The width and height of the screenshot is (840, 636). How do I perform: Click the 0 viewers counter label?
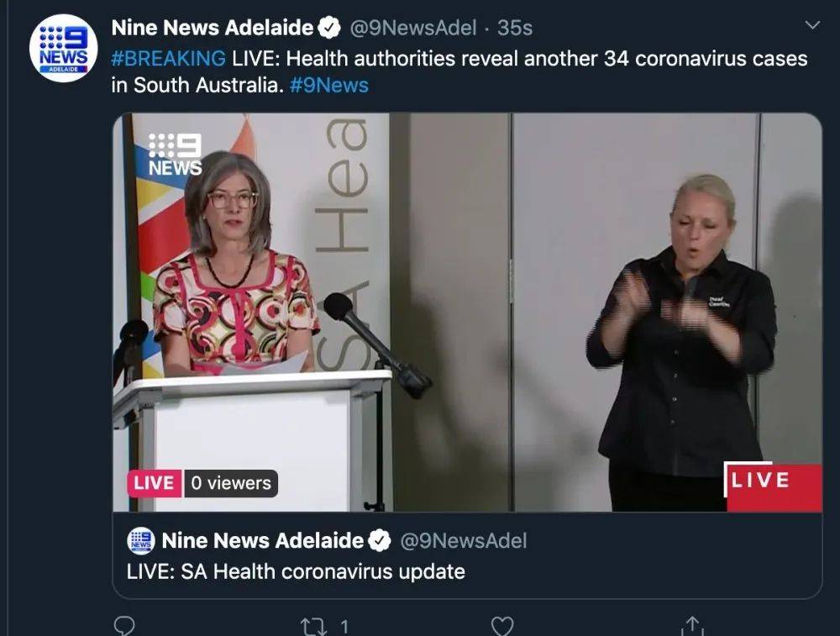[x=231, y=483]
